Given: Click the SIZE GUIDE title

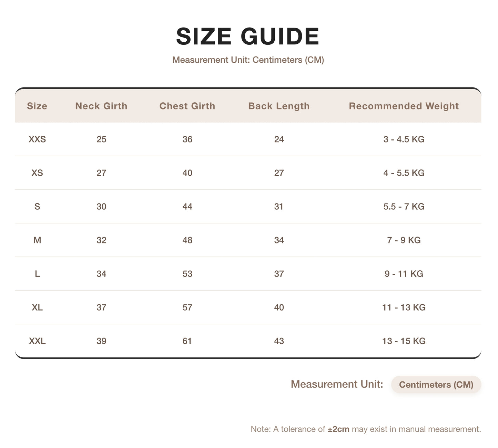Looking at the screenshot, I should coord(248,36).
